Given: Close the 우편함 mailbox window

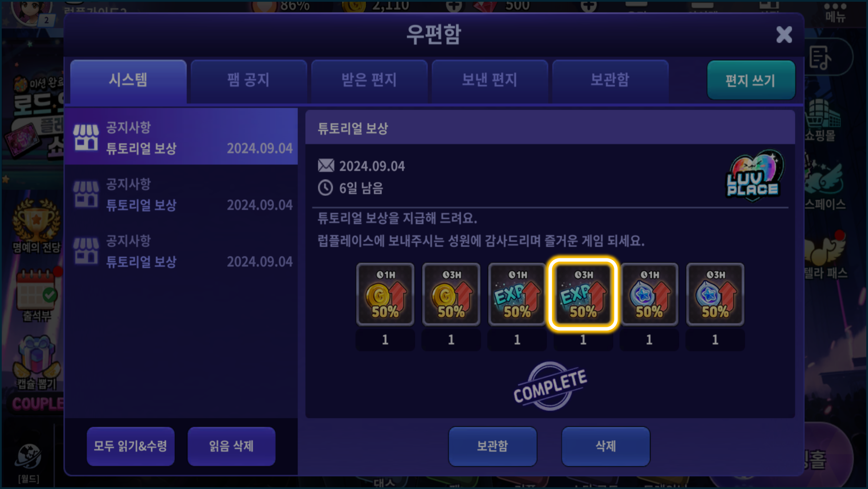Looking at the screenshot, I should 784,34.
